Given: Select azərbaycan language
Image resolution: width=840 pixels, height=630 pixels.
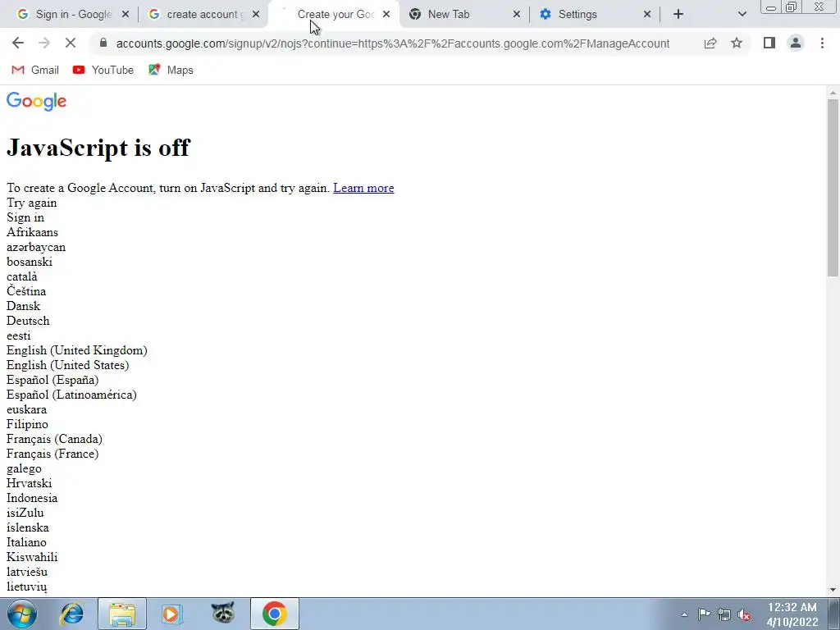Looking at the screenshot, I should tap(36, 247).
